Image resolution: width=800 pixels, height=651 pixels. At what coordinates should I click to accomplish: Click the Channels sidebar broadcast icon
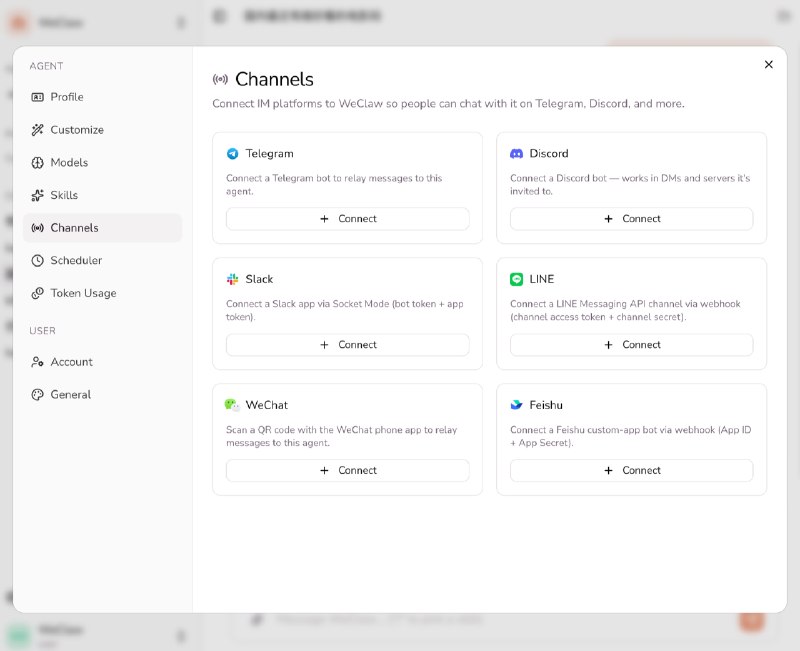click(x=37, y=228)
